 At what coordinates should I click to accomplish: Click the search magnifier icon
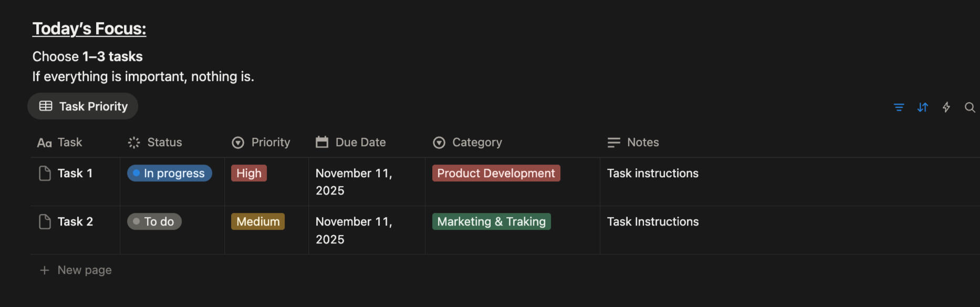[969, 107]
